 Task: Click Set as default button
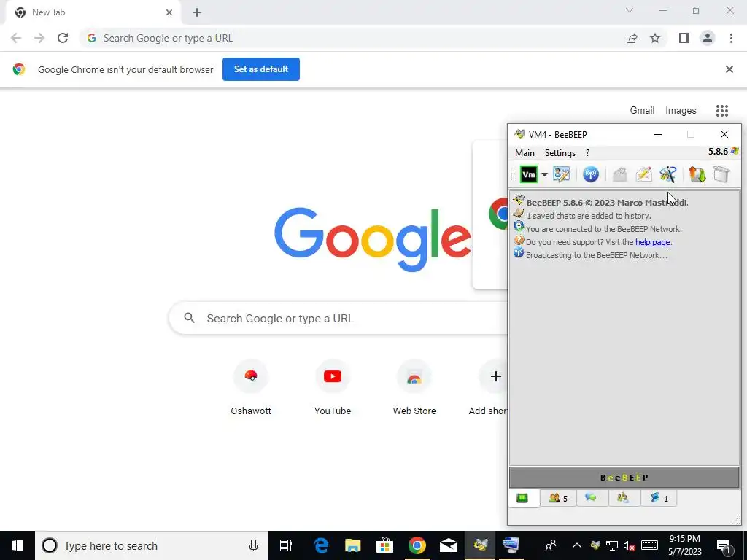point(261,69)
